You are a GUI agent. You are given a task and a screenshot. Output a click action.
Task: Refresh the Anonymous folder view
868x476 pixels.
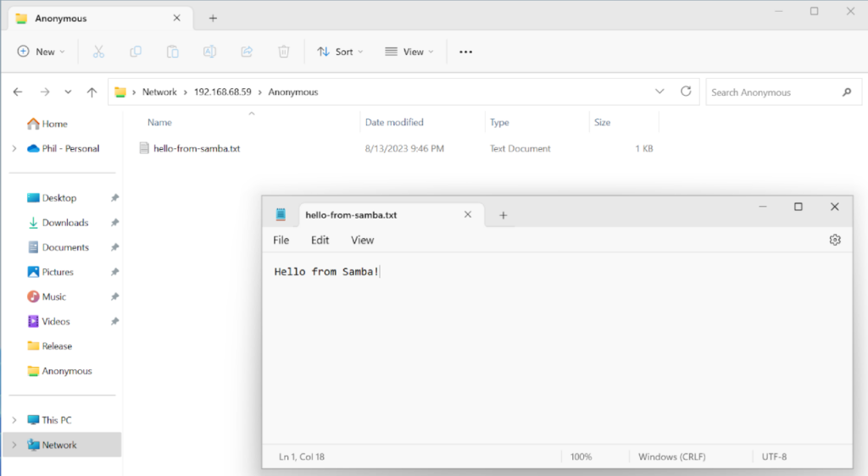point(686,91)
